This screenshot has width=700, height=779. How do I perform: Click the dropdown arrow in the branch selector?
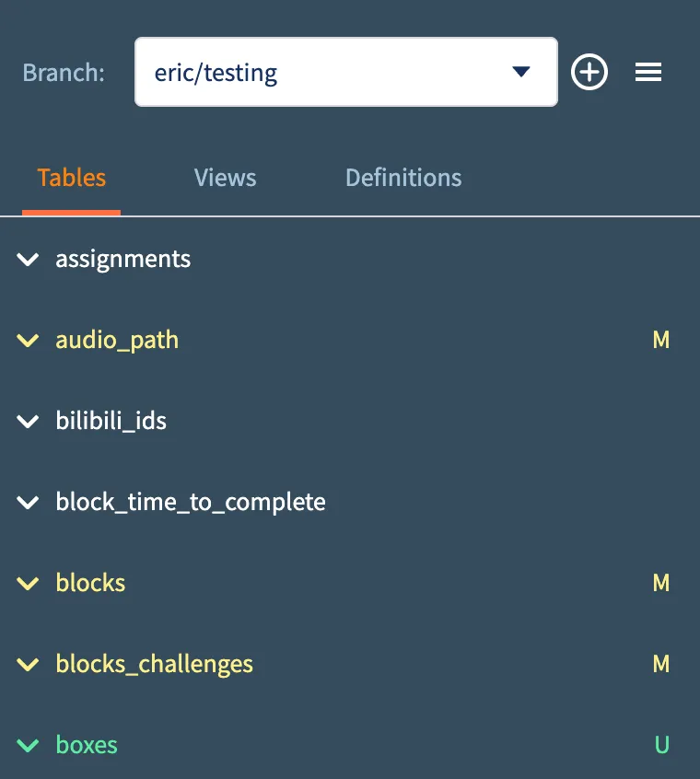coord(521,72)
